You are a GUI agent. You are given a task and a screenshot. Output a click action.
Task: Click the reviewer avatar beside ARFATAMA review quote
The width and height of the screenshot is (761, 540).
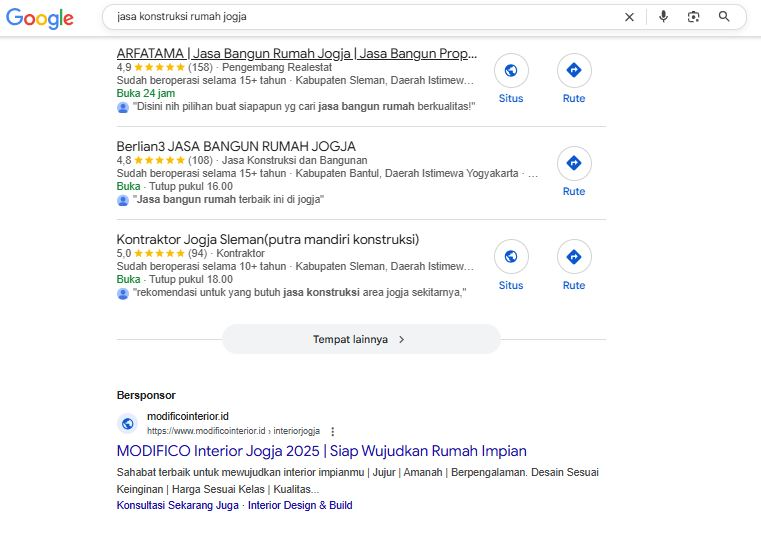coord(123,107)
